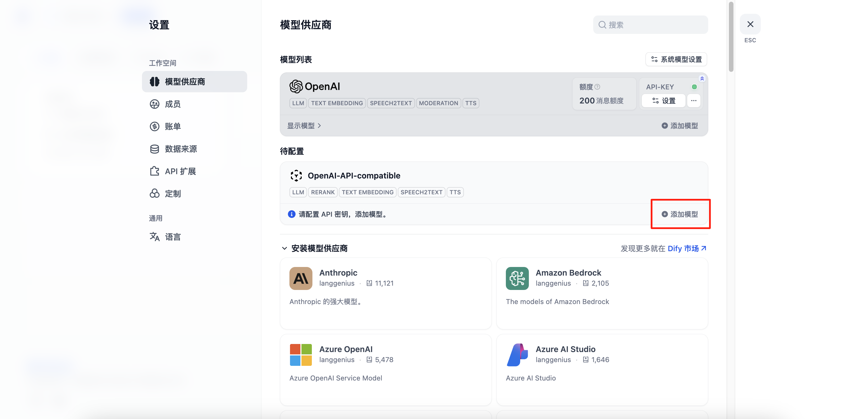Open the Amazon Bedrock provider icon
The image size is (868, 419).
click(517, 278)
